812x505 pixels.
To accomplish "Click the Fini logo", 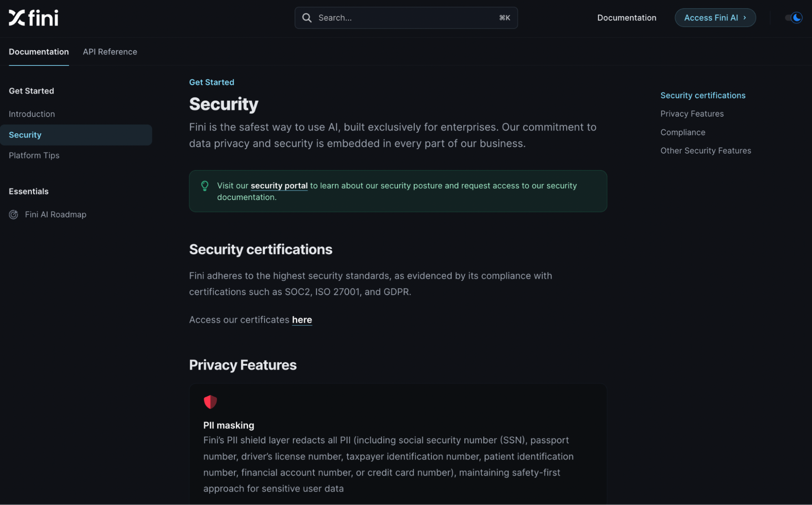I will point(33,18).
